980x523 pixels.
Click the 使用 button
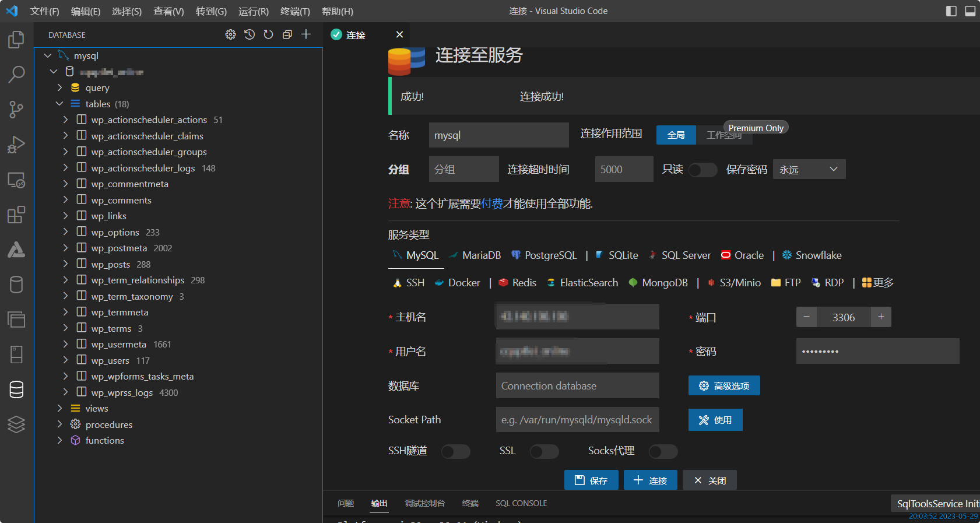(x=715, y=420)
